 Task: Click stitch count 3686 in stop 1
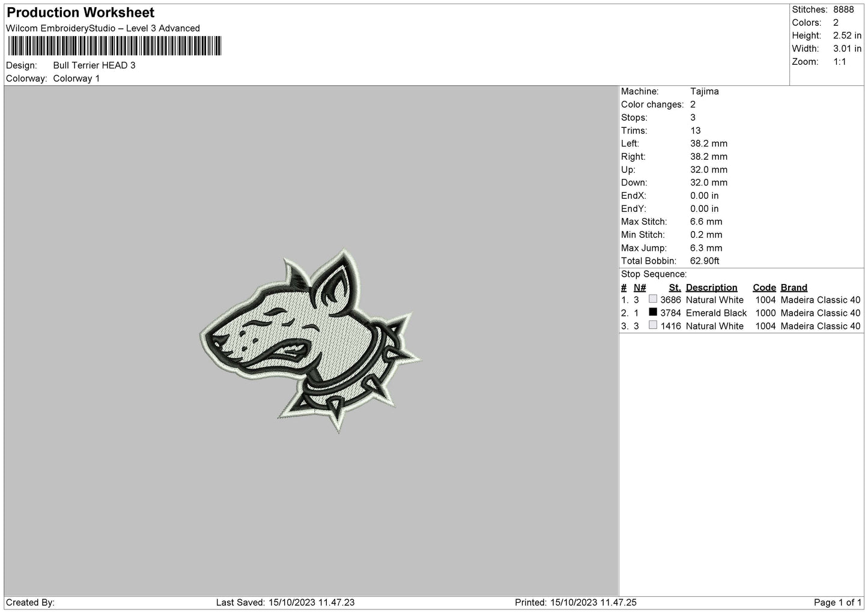(670, 300)
